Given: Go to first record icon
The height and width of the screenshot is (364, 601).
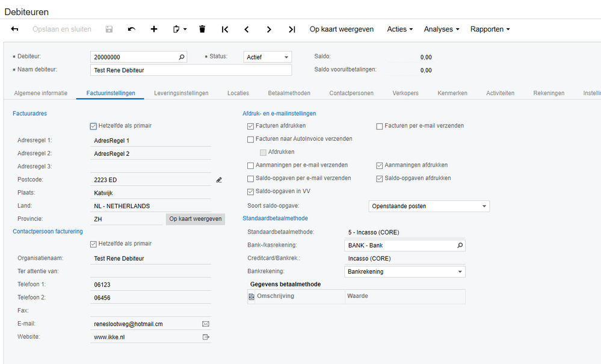Looking at the screenshot, I should click(x=225, y=29).
